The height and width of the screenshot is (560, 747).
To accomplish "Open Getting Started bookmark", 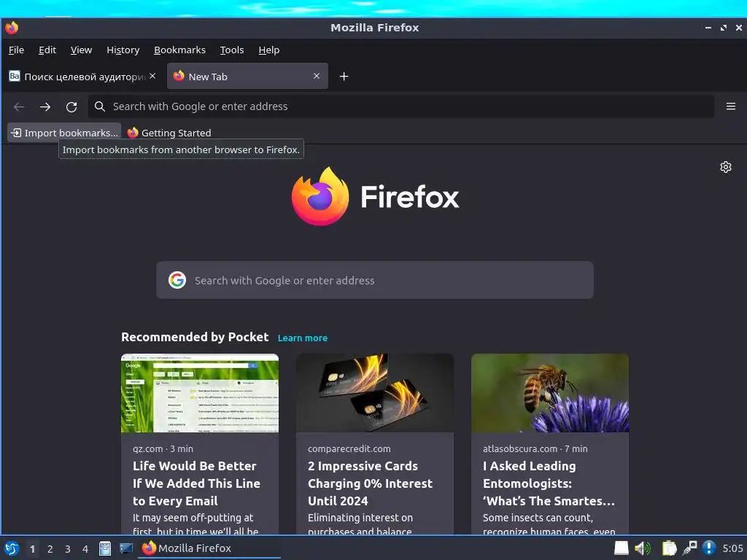I will click(x=169, y=133).
